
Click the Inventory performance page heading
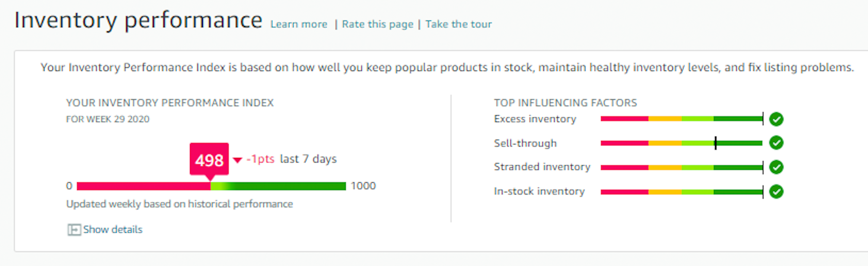[138, 20]
